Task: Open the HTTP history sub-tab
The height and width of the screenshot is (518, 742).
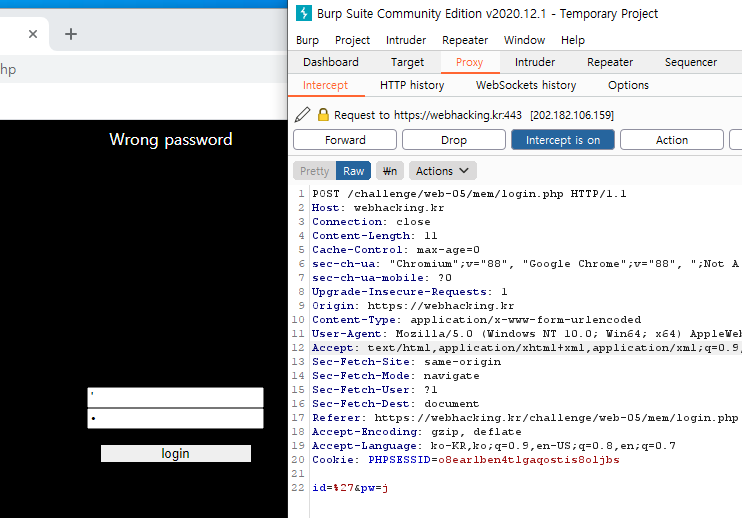Action: (412, 85)
